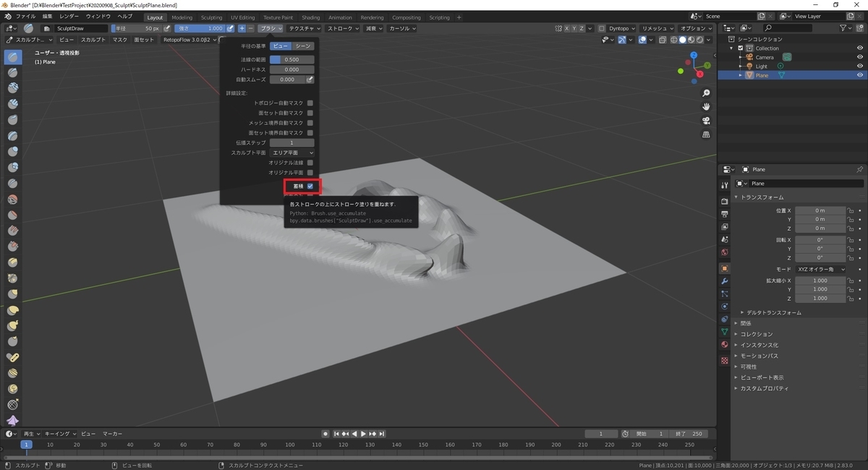
Task: Toggle X axis symmetry button
Action: pos(568,28)
